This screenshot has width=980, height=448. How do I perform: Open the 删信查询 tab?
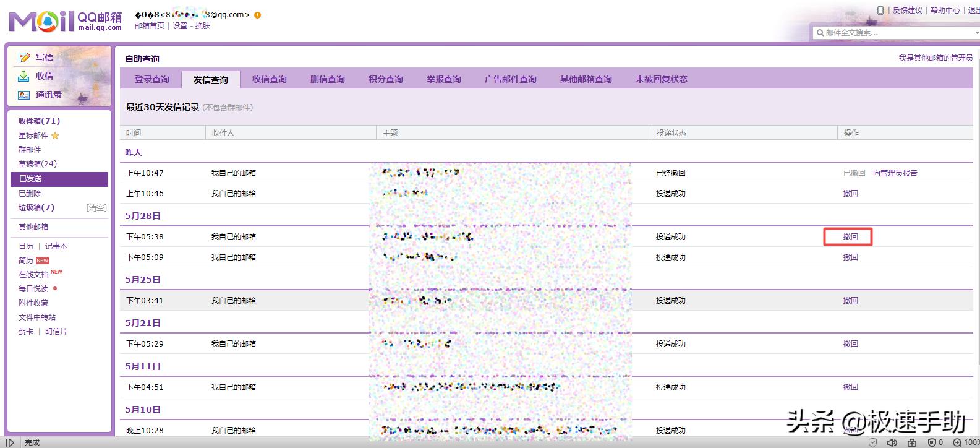pos(328,79)
